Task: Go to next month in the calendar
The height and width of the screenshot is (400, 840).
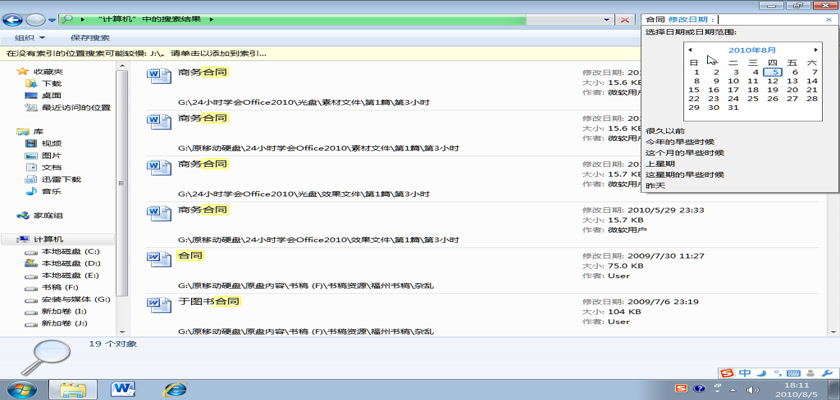Action: tap(817, 50)
